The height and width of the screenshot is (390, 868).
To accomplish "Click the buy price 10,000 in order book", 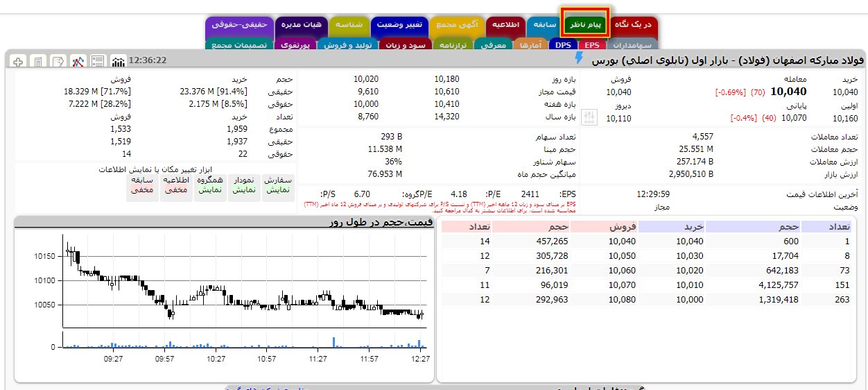I will coord(690,299).
